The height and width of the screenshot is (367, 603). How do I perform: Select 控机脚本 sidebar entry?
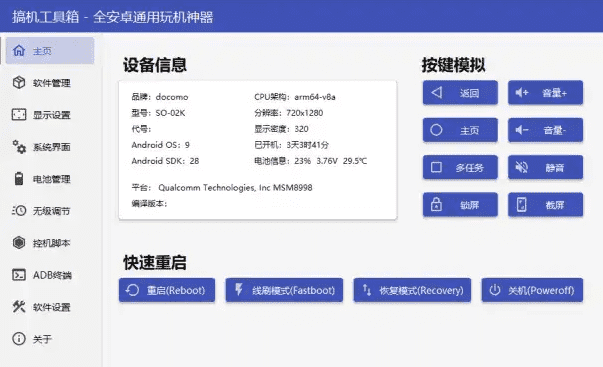click(x=50, y=243)
